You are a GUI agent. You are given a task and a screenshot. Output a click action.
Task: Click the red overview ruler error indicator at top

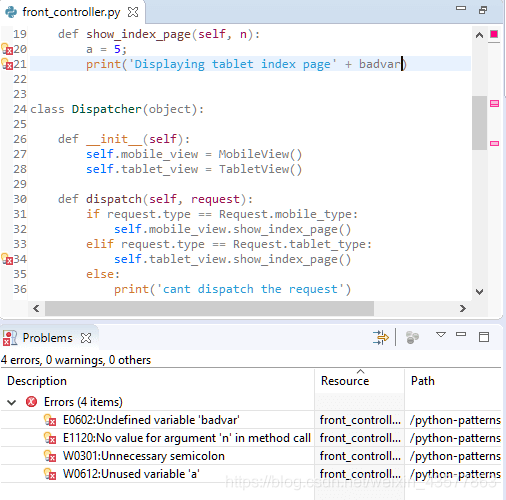pos(494,34)
